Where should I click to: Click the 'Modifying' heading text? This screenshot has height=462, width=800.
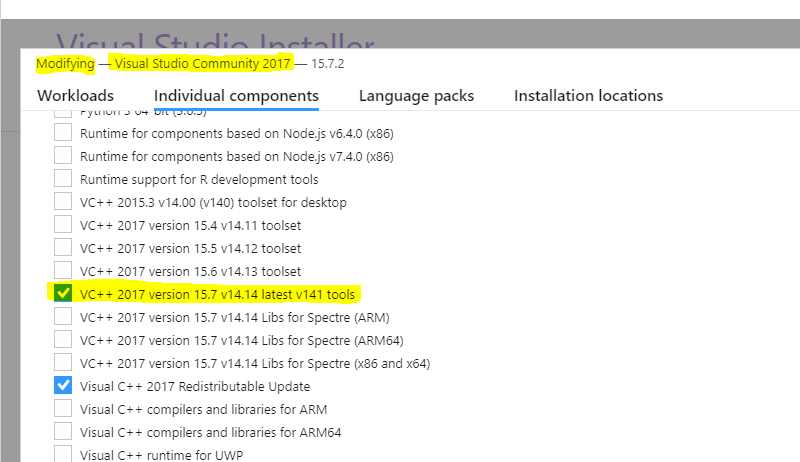(x=65, y=64)
